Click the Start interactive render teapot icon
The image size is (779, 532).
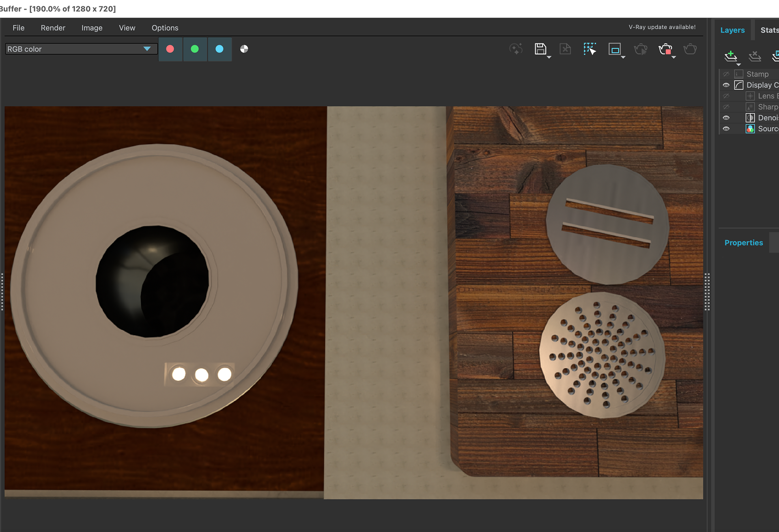640,49
